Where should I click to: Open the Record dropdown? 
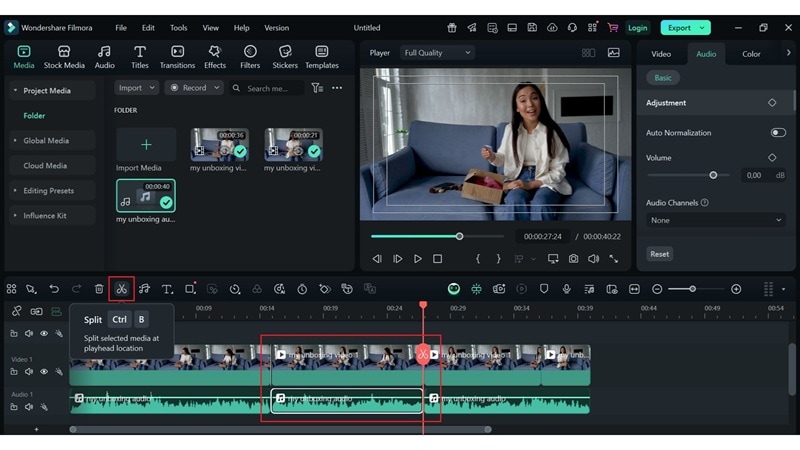(194, 88)
